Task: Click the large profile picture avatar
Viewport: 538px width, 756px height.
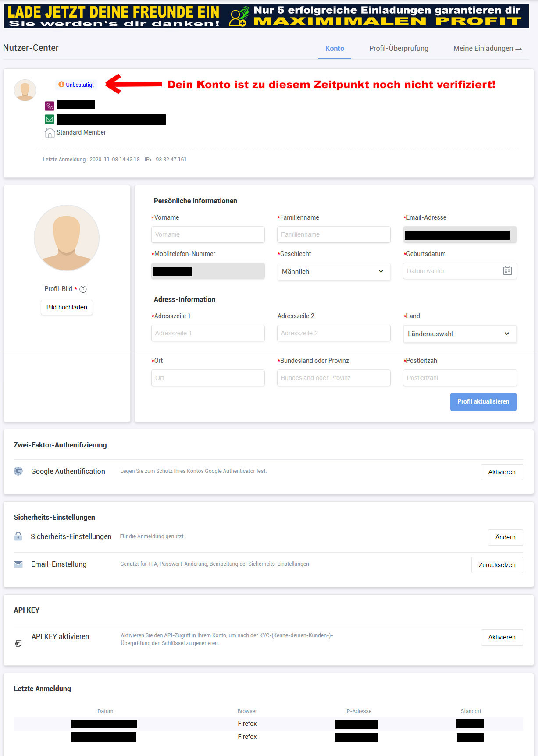Action: [67, 238]
